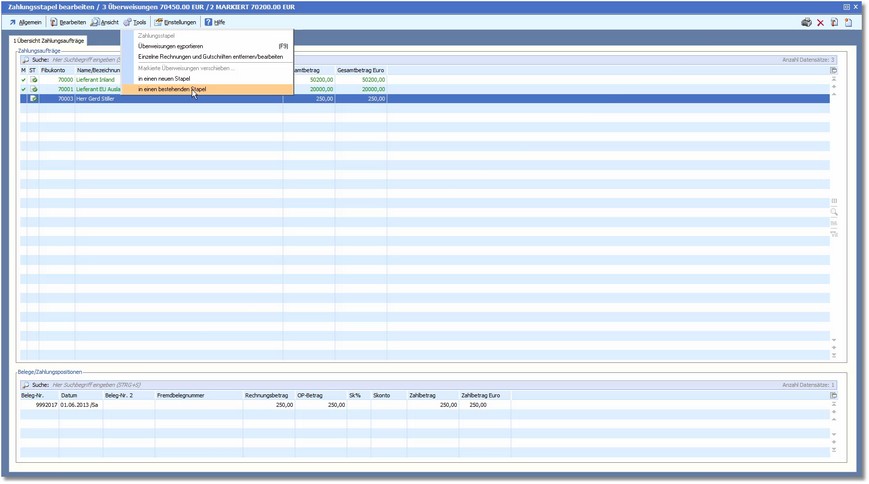
Task: Expand the Einstellungen menu
Action: pos(175,22)
